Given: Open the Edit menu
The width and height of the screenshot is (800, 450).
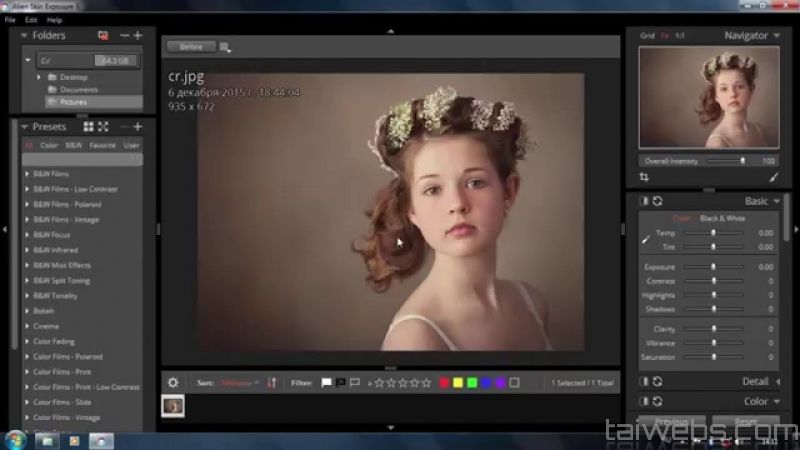Looking at the screenshot, I should point(31,20).
